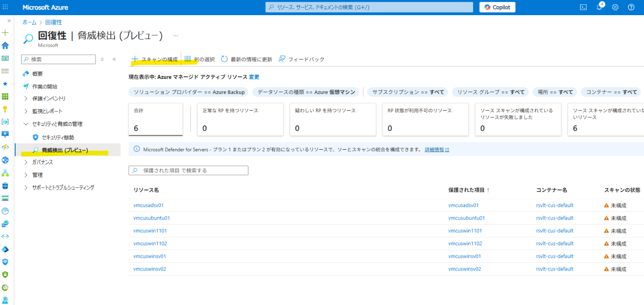Viewport: 644px width, 305px height.
Task: Click the top Azure resource search bar
Action: coord(369,7)
